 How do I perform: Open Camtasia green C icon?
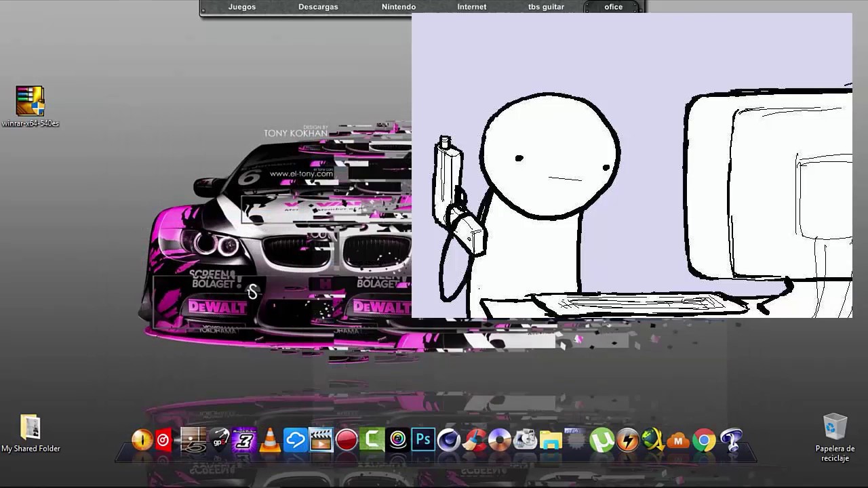[372, 441]
